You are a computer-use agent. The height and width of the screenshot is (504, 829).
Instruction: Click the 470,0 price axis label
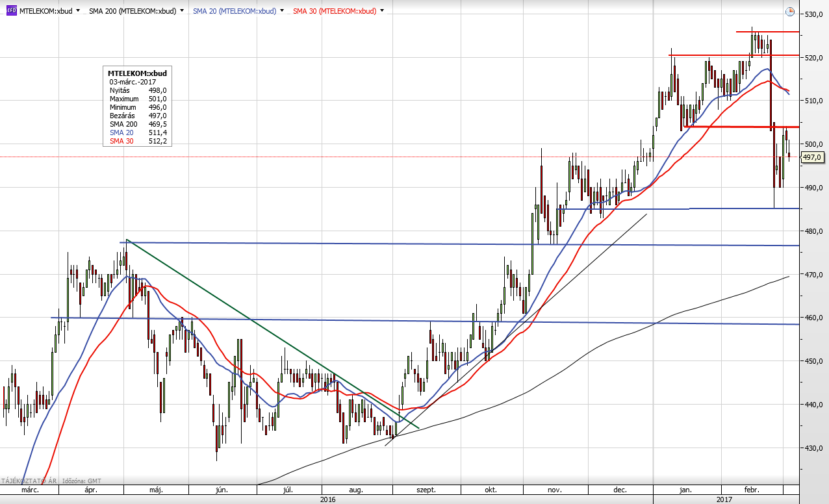click(x=814, y=275)
